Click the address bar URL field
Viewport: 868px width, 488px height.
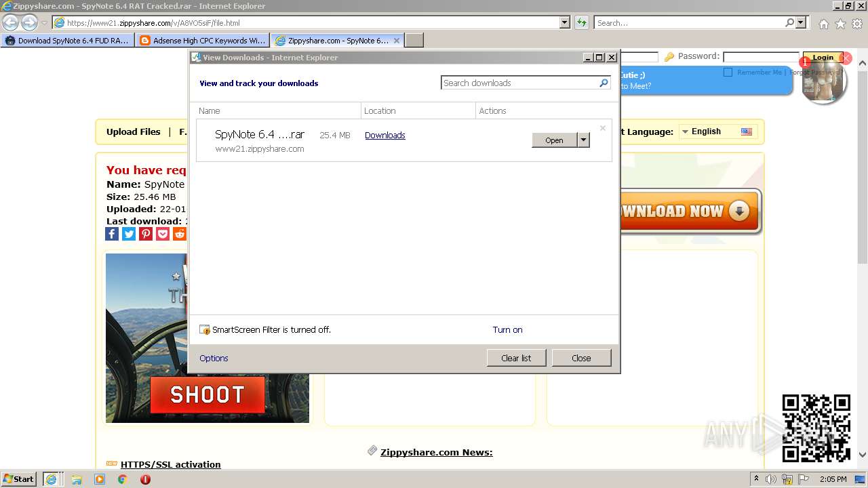(x=312, y=22)
